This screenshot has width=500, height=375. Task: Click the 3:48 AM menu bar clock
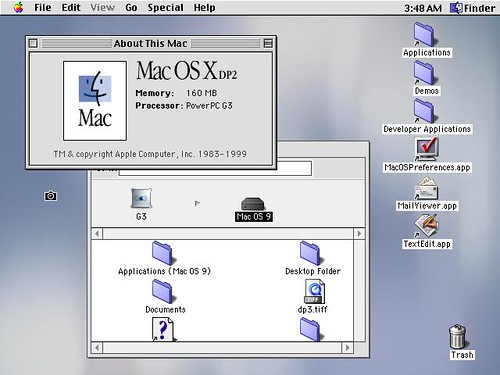coord(423,8)
